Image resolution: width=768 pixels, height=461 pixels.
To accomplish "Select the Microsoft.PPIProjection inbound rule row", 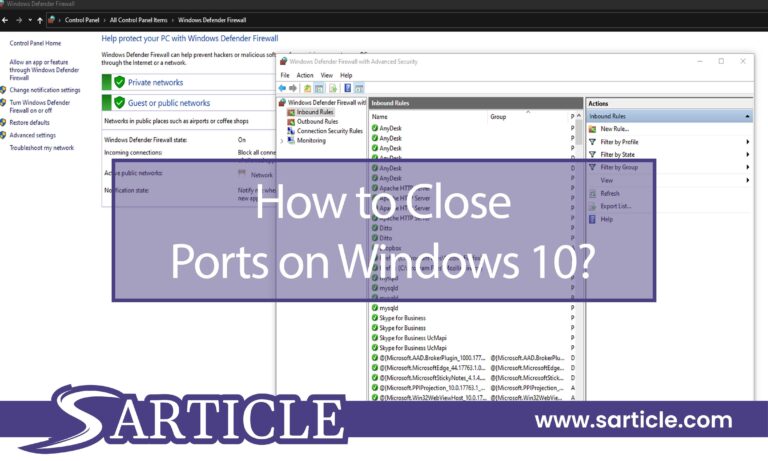I will 473,388.
